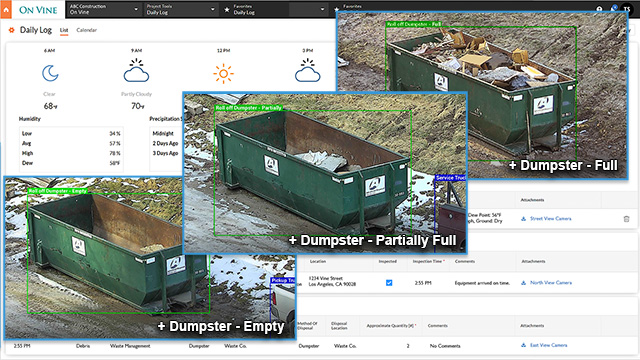Click the Dumpster - Partially Full image
640x360 pixels.
coord(325,172)
